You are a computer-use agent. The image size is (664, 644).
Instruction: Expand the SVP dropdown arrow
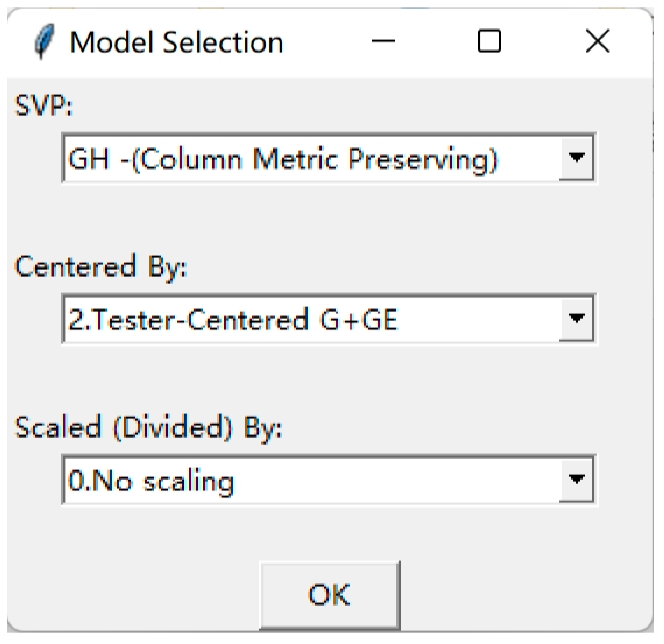coord(577,158)
